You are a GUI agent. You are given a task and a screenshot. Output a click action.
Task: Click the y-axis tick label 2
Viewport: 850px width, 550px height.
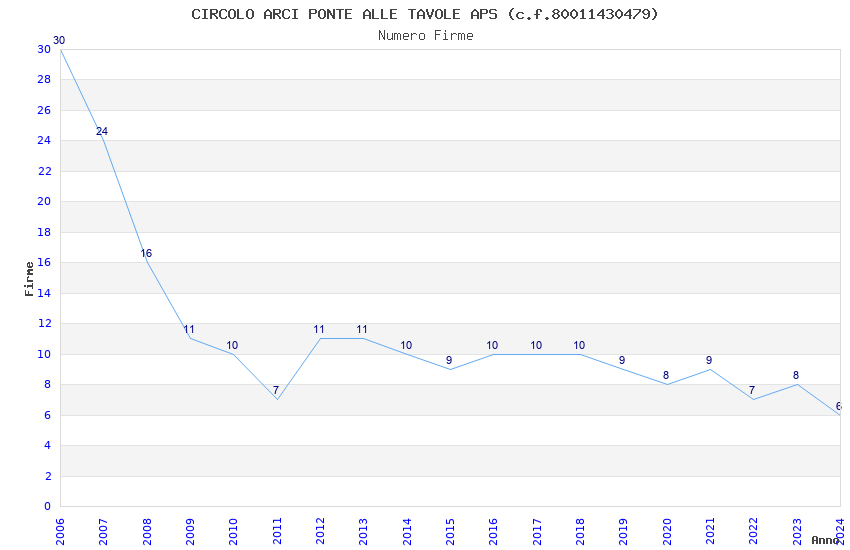pyautogui.click(x=48, y=476)
